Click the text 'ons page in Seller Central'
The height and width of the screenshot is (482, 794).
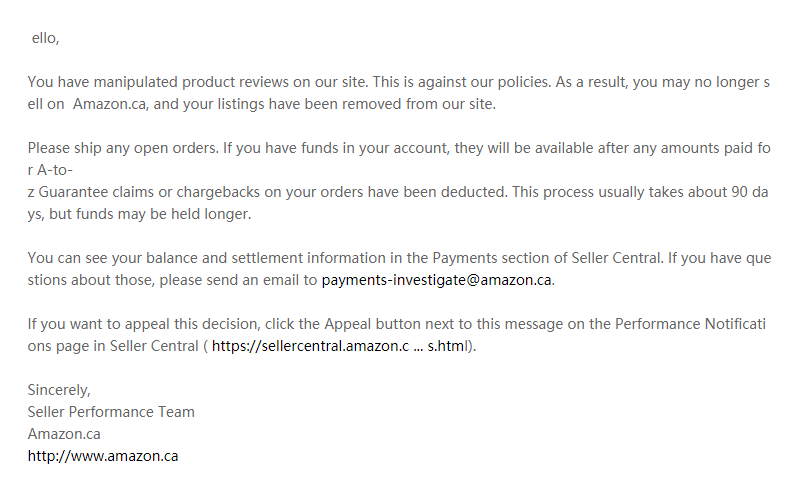coord(113,346)
